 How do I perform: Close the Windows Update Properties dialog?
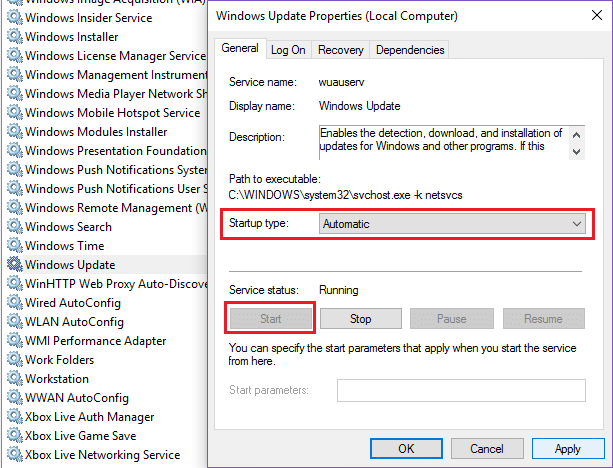pyautogui.click(x=597, y=15)
